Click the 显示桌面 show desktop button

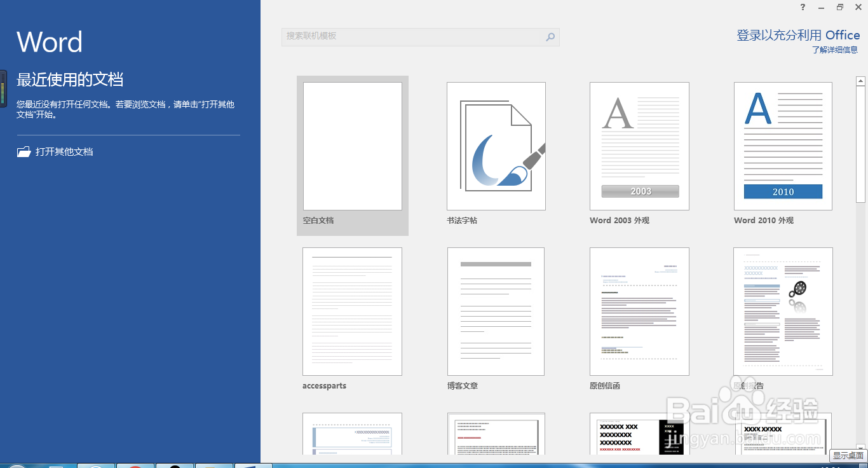point(848,456)
